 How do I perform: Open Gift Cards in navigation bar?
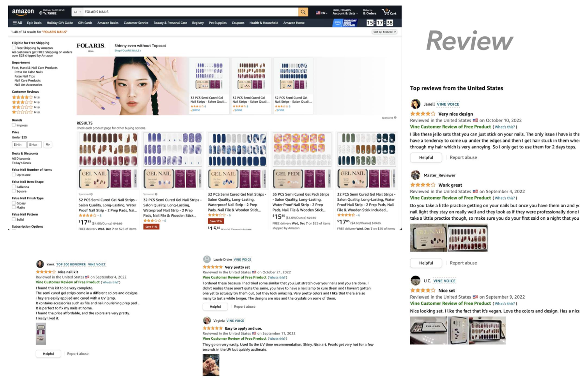[85, 23]
